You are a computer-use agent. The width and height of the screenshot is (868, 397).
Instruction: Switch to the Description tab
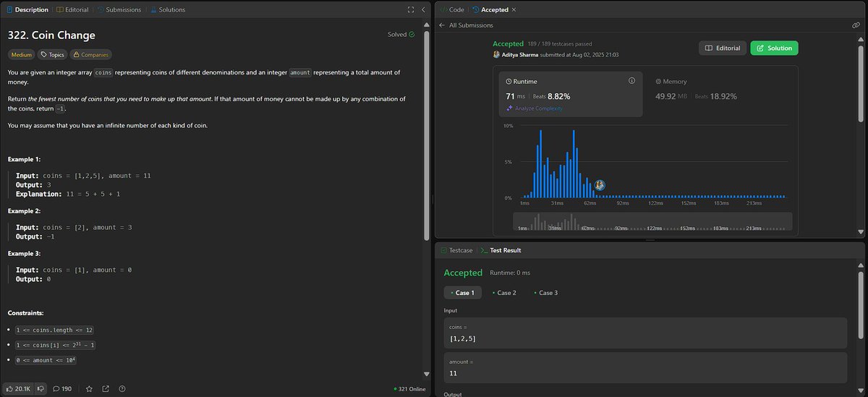coord(27,9)
